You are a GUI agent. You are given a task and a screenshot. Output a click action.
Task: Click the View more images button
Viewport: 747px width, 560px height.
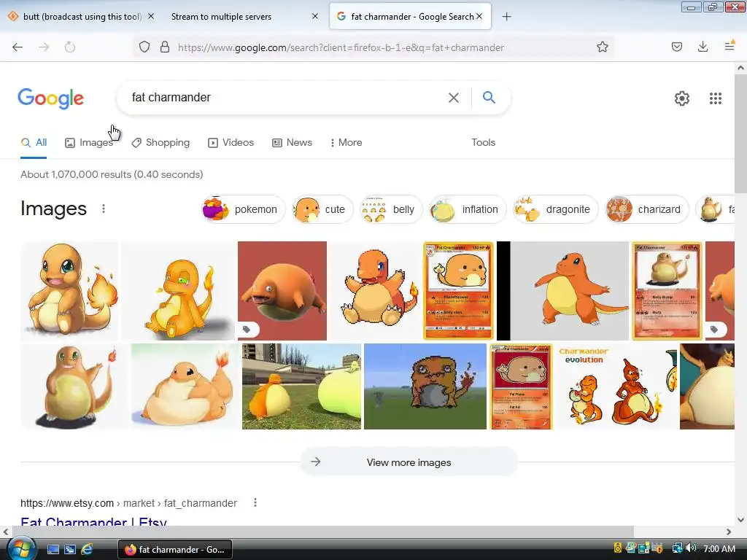tap(409, 462)
